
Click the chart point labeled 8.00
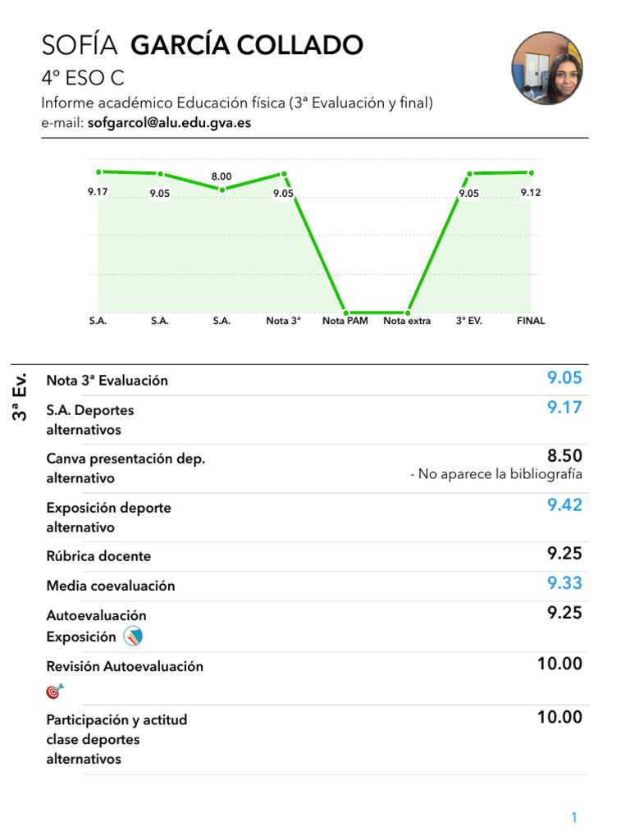point(221,189)
